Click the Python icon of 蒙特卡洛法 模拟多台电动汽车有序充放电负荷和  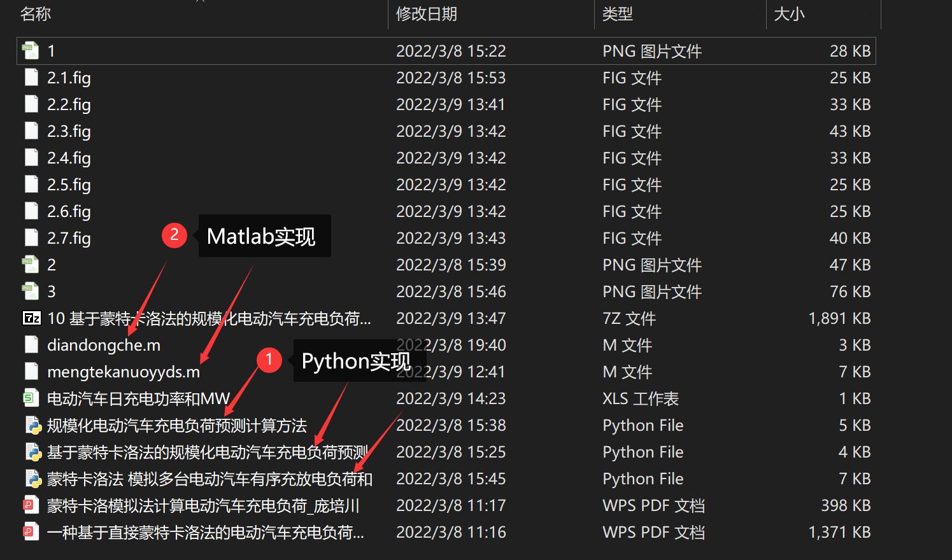point(32,479)
